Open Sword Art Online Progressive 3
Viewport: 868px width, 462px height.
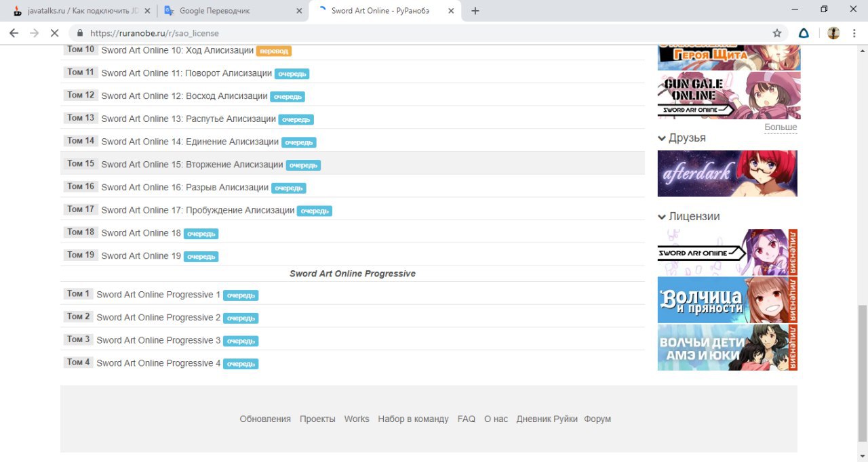[x=158, y=340]
